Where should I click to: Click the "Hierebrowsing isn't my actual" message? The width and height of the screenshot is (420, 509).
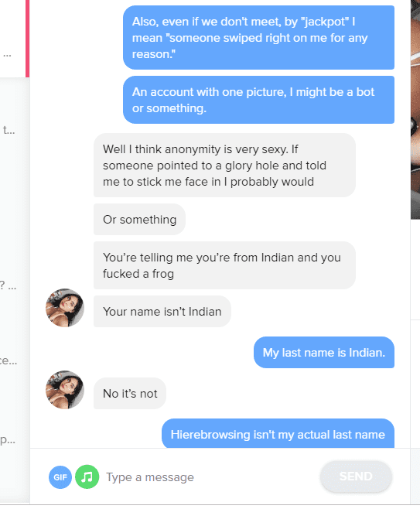click(x=278, y=434)
